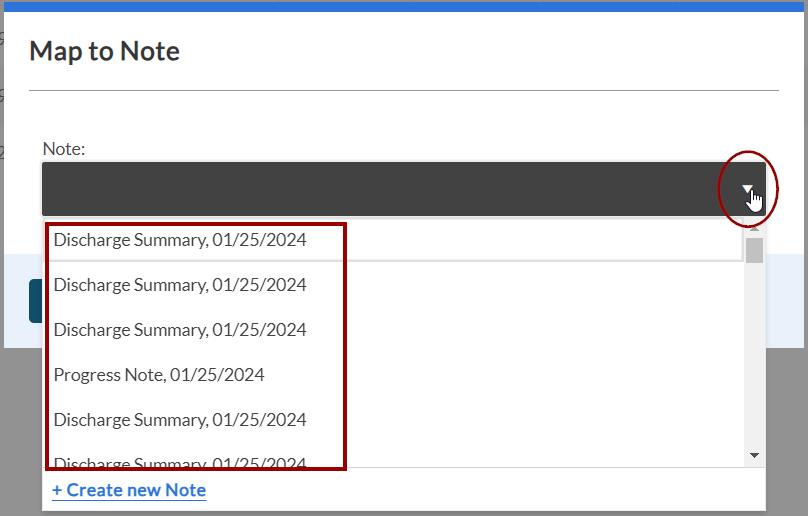Click the note list scrollbar thumb
808x516 pixels.
754,250
